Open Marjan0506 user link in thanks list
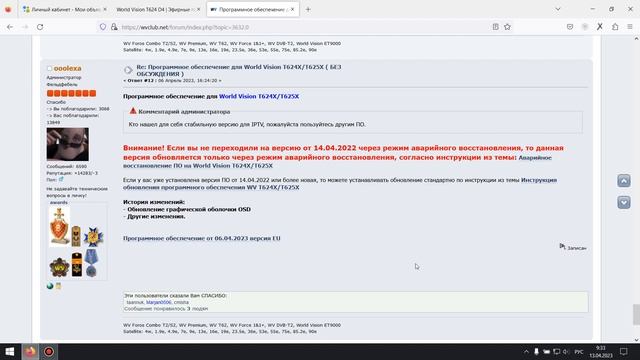Image resolution: width=640 pixels, height=360 pixels. (158, 302)
